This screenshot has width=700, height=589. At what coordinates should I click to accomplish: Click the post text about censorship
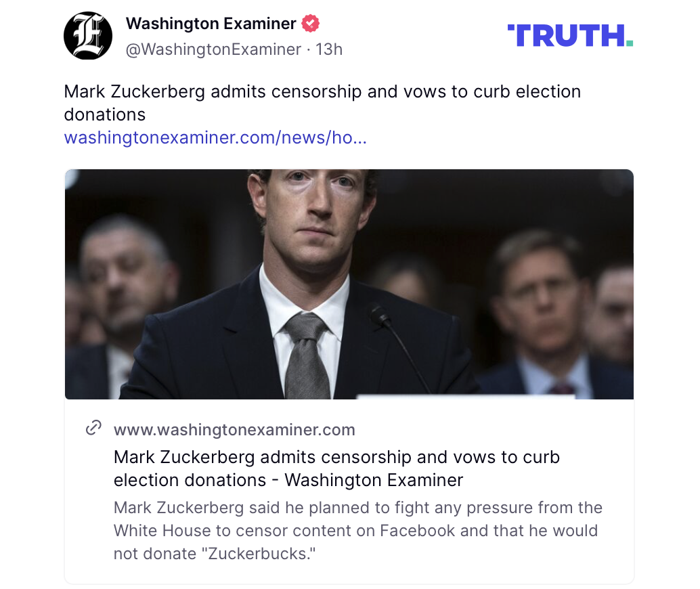click(322, 103)
